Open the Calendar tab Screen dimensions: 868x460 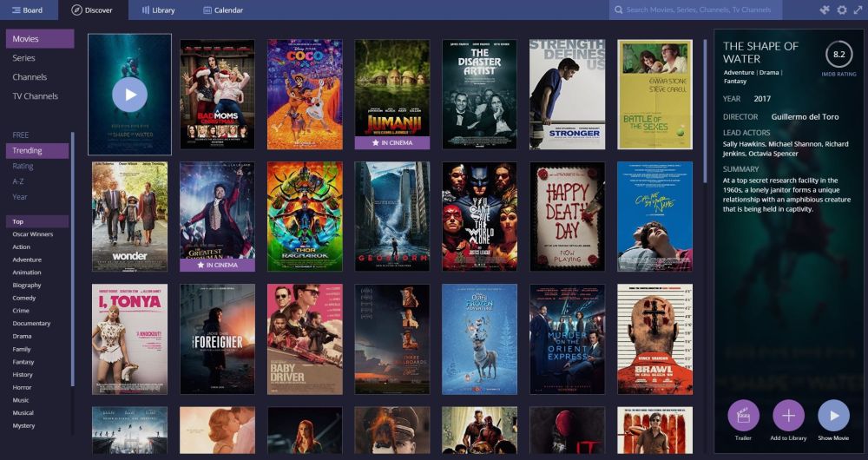point(223,10)
